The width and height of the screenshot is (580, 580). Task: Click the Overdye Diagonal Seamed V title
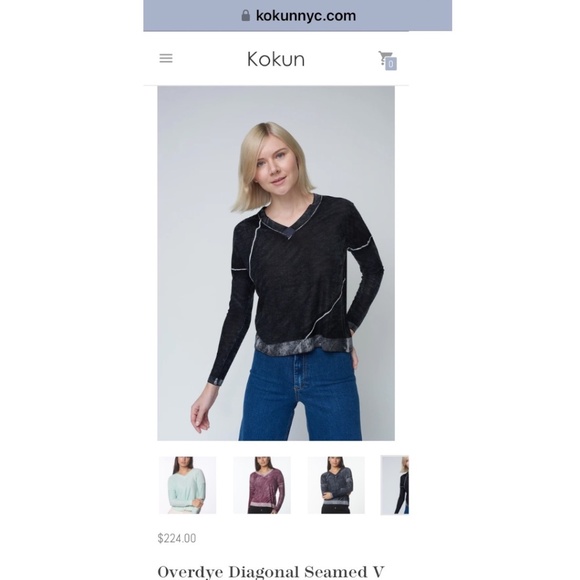[271, 571]
